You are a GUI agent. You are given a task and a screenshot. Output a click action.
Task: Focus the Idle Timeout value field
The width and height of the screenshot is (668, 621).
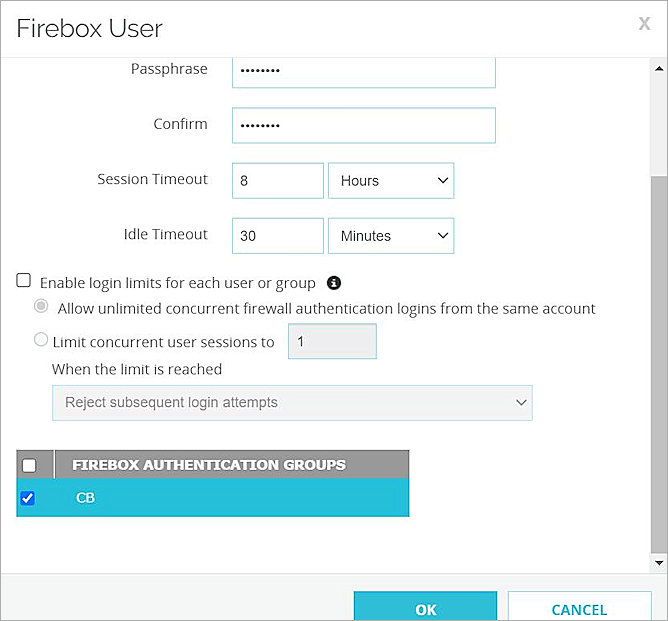pos(277,236)
